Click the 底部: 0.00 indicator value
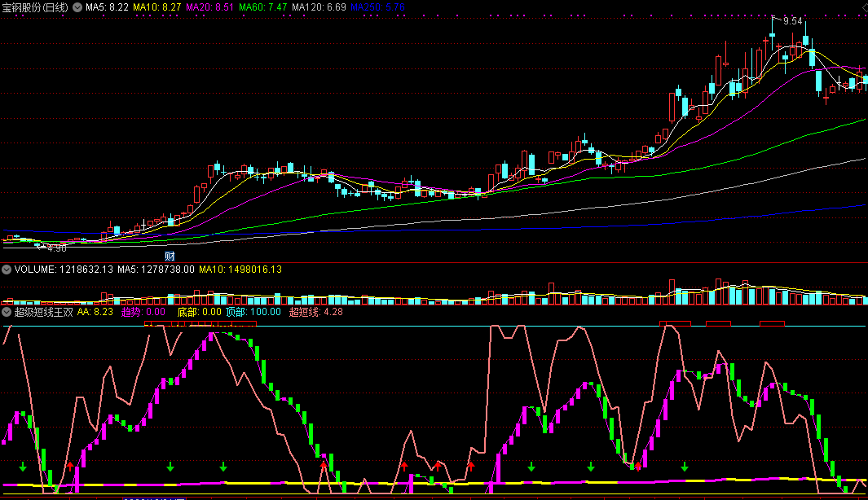The image size is (868, 500). (x=200, y=312)
